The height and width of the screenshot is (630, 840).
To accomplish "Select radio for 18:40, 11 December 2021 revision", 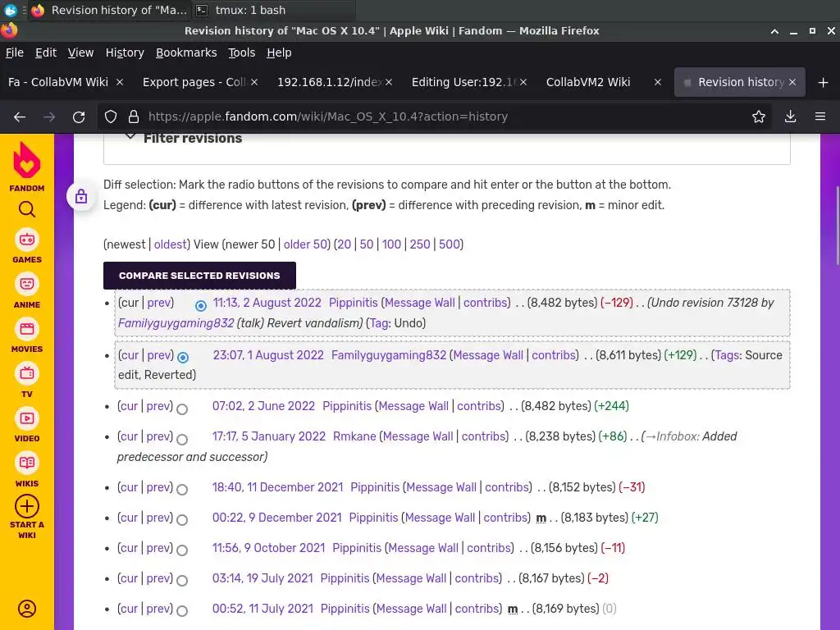I will [x=182, y=490].
